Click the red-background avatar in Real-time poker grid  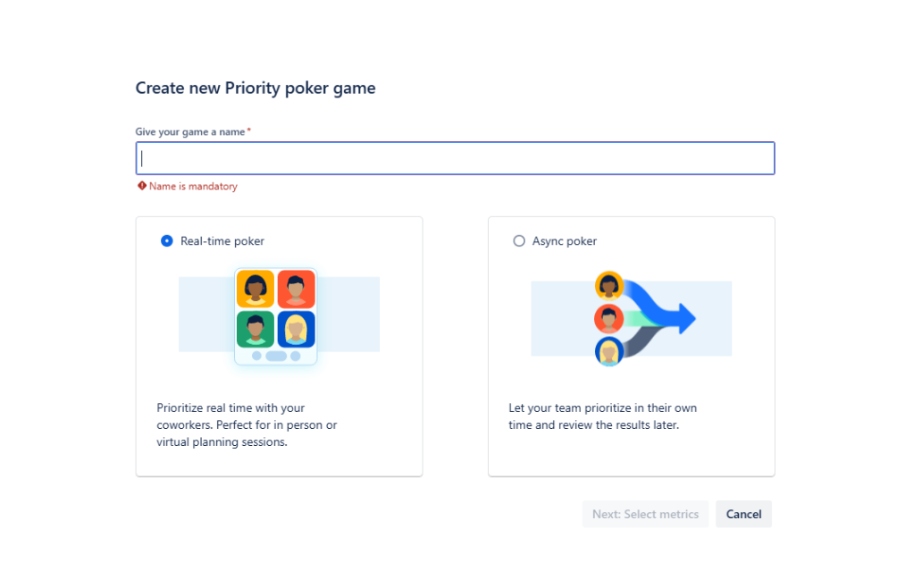click(x=296, y=289)
